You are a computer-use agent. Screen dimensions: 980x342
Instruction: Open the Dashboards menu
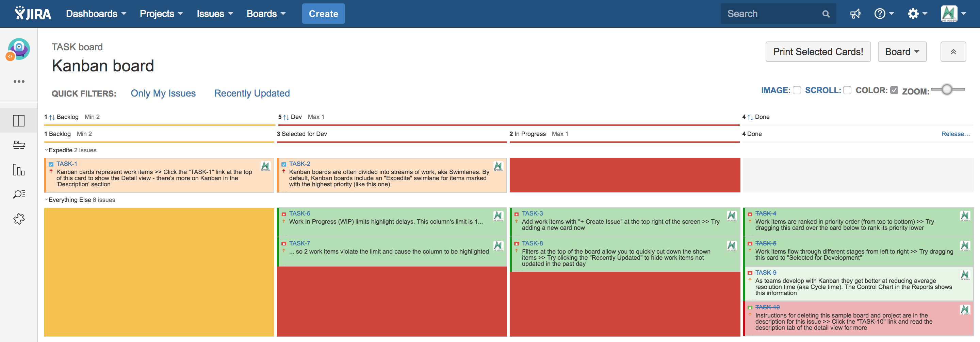[x=96, y=14]
